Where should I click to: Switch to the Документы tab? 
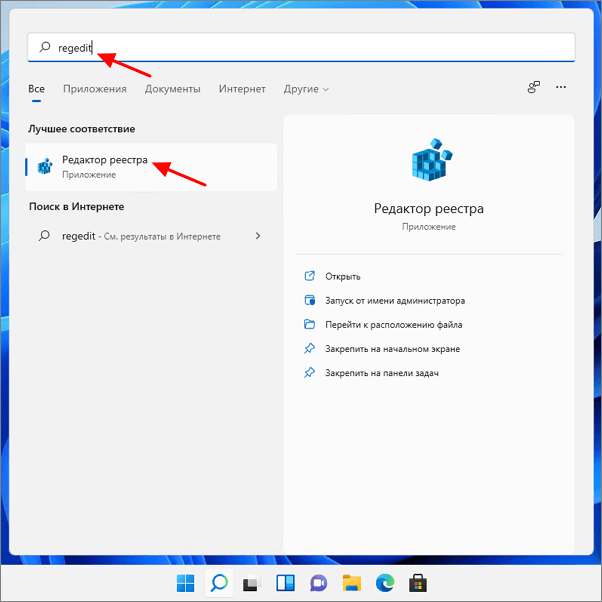coord(173,89)
